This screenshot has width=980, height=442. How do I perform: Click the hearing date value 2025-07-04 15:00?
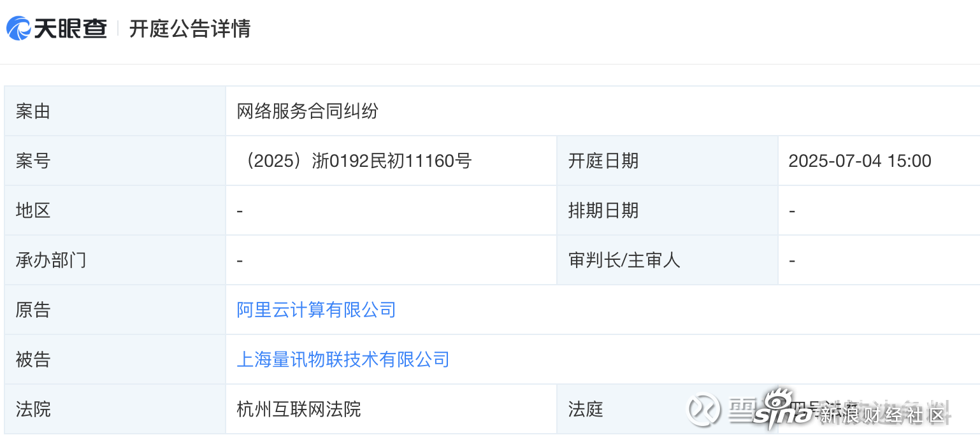(860, 161)
